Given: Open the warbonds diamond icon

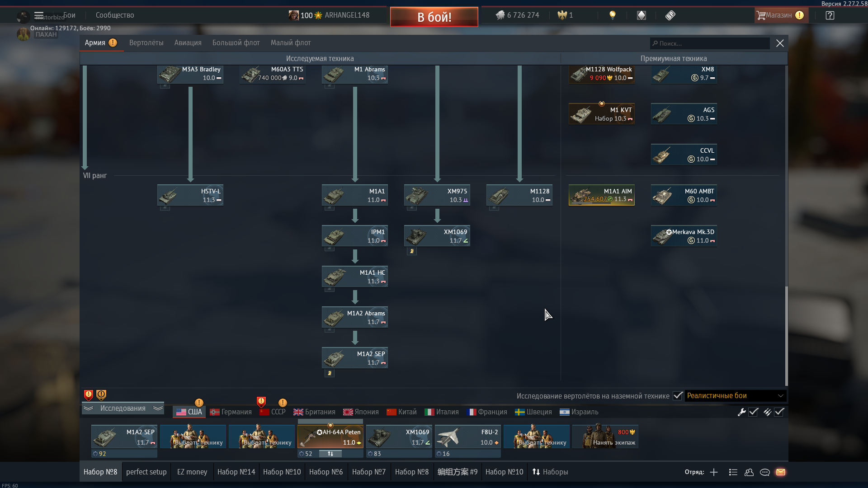Looking at the screenshot, I should (x=642, y=15).
